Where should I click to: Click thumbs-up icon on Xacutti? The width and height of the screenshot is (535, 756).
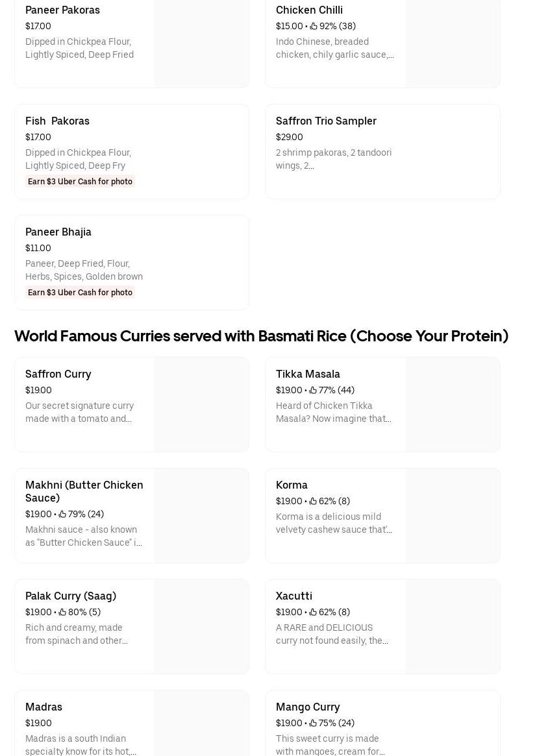pos(312,612)
